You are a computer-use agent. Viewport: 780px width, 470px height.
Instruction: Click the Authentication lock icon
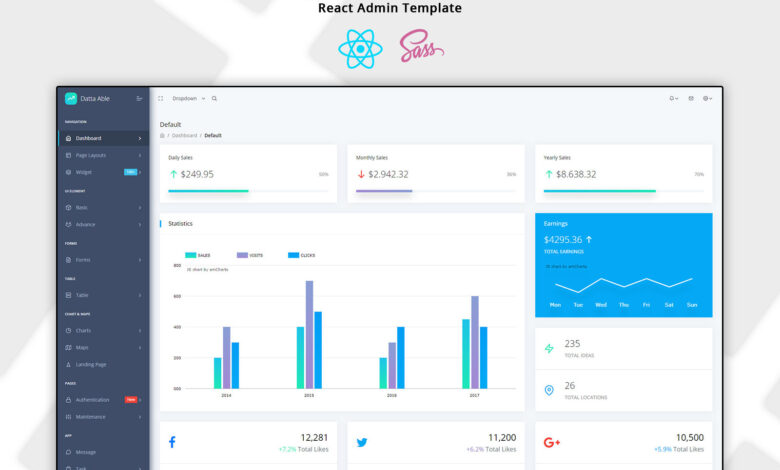click(x=66, y=399)
